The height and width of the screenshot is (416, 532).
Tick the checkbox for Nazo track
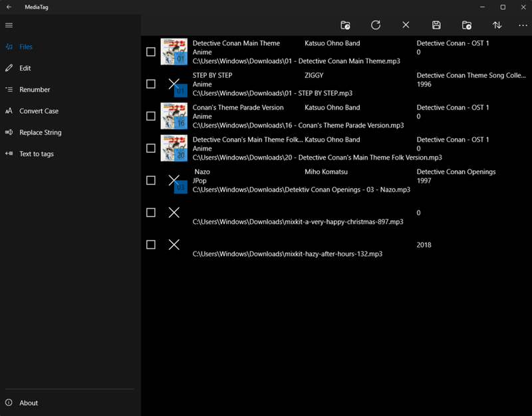tap(151, 180)
